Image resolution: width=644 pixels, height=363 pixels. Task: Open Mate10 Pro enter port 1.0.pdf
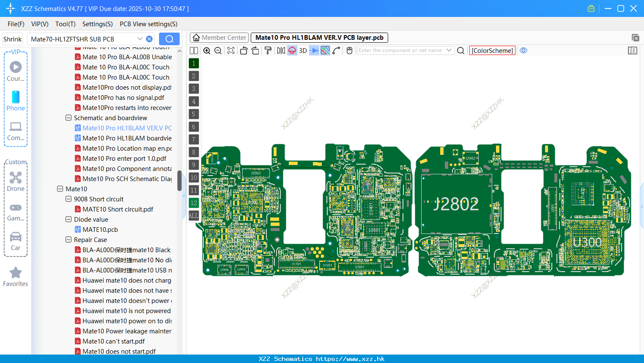point(124,159)
